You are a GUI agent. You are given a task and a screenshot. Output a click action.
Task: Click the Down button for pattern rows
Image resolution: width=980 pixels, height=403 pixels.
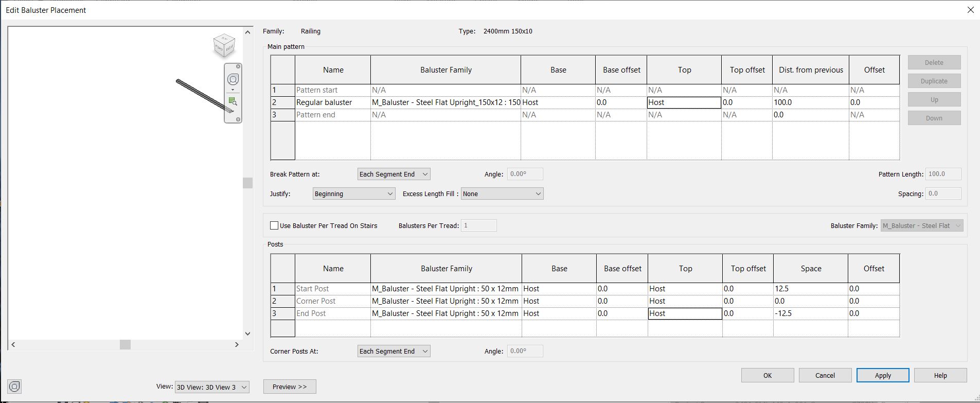pyautogui.click(x=934, y=118)
